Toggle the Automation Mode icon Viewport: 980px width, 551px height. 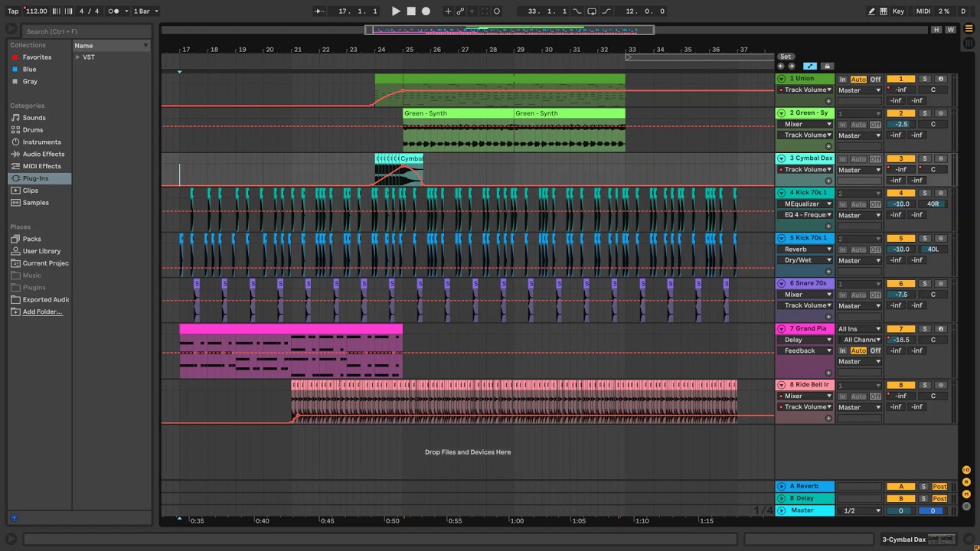pos(810,67)
